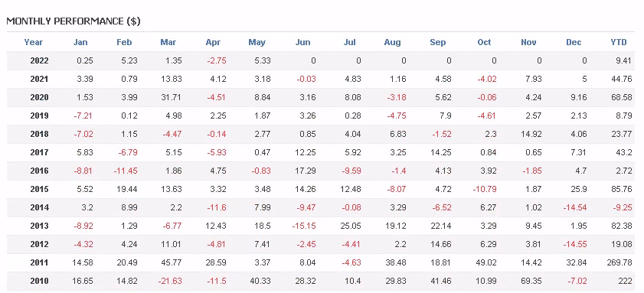Click the Aug column header

point(392,42)
